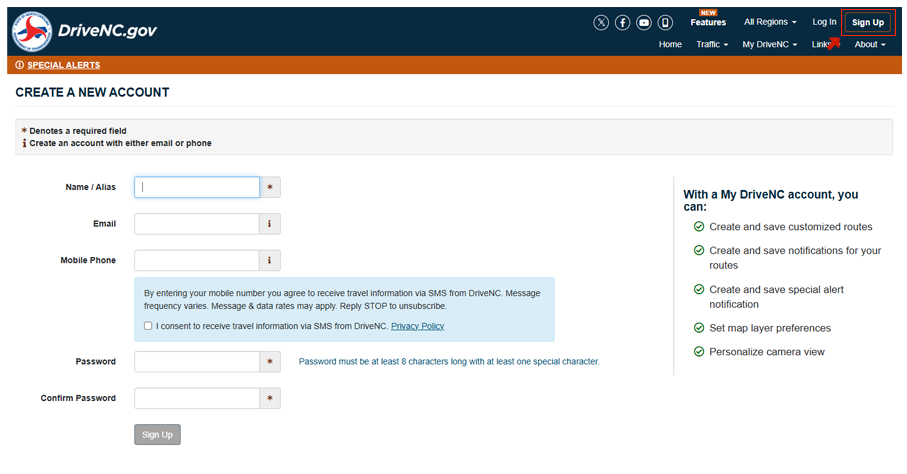
Task: Expand the Traffic menu dropdown
Action: pos(712,45)
